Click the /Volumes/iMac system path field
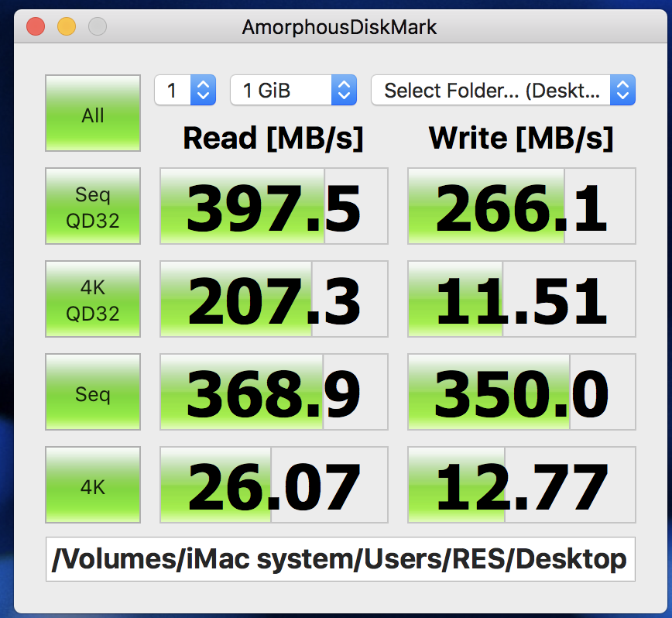This screenshot has width=672, height=618. coord(341,559)
